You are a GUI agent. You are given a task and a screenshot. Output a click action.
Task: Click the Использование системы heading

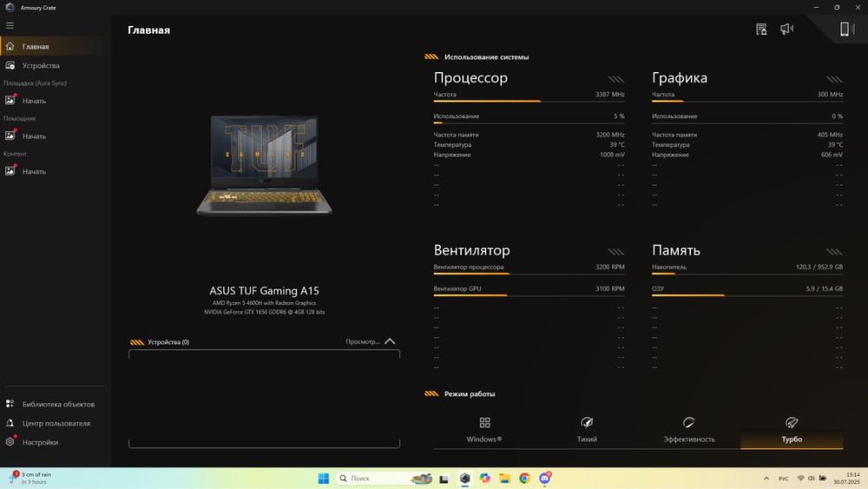(486, 57)
